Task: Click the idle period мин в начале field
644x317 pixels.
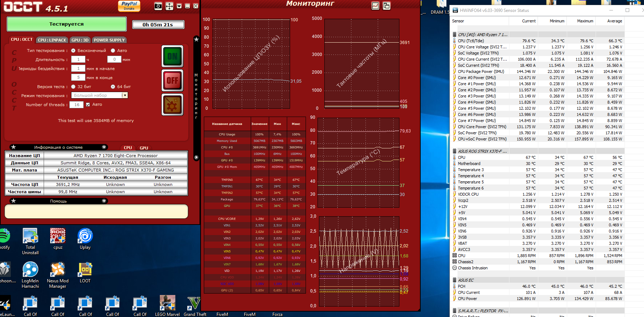Action: [x=78, y=68]
